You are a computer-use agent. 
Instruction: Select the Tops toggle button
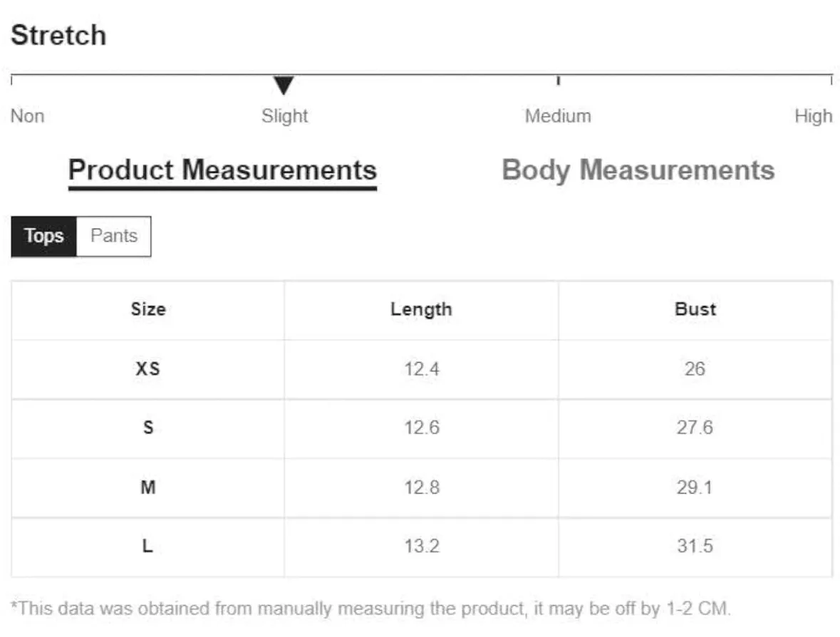pyautogui.click(x=44, y=237)
